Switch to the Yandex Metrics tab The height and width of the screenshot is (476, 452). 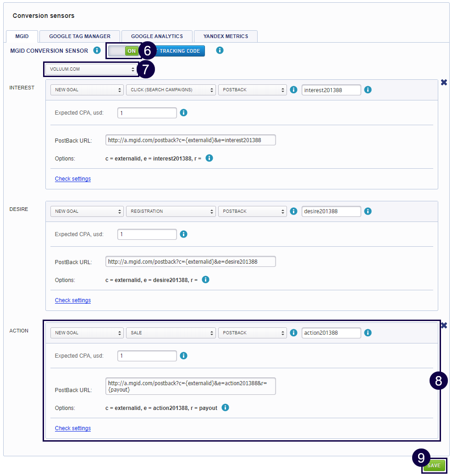point(226,36)
